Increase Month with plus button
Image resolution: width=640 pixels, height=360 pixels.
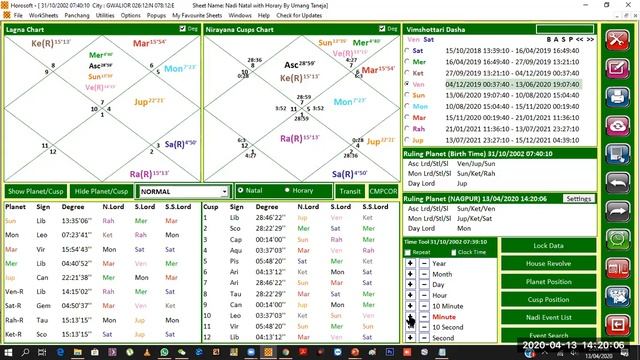[410, 274]
